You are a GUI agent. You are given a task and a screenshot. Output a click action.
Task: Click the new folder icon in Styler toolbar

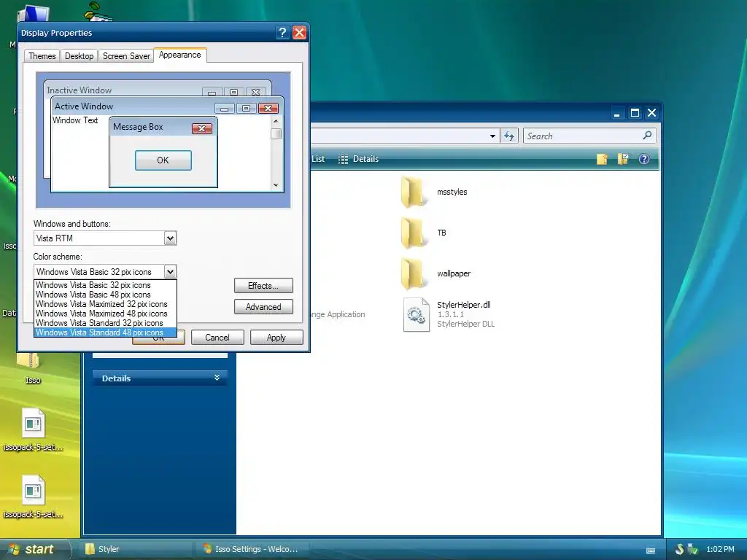pyautogui.click(x=602, y=159)
